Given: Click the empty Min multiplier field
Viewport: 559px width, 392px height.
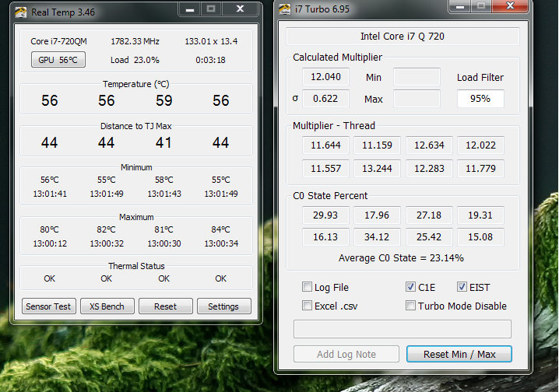Looking at the screenshot, I should 417,77.
